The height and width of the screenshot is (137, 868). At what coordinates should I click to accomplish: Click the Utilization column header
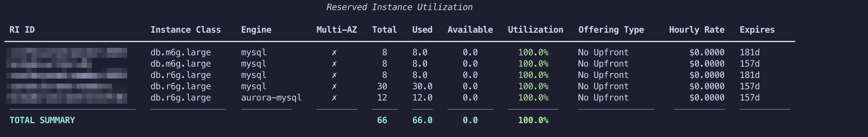(535, 30)
